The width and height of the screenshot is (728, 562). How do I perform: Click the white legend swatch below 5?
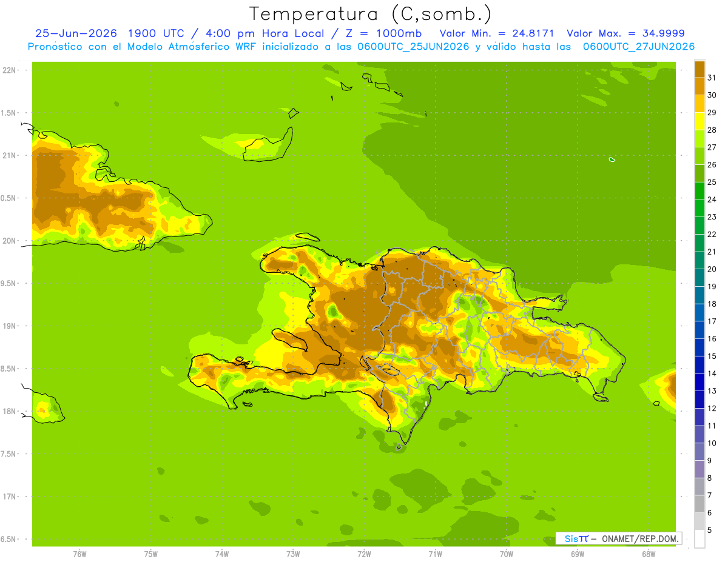[x=699, y=538]
